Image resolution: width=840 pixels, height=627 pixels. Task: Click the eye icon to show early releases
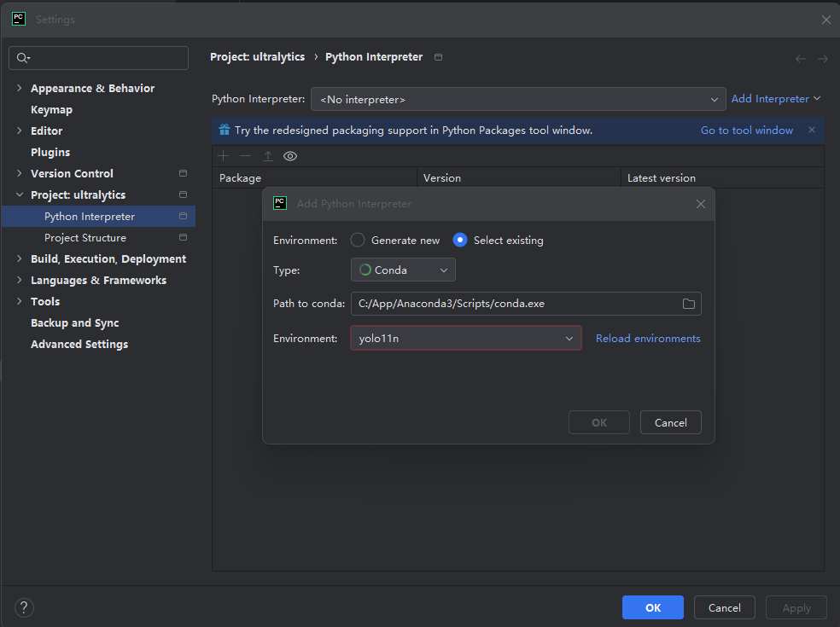[290, 156]
